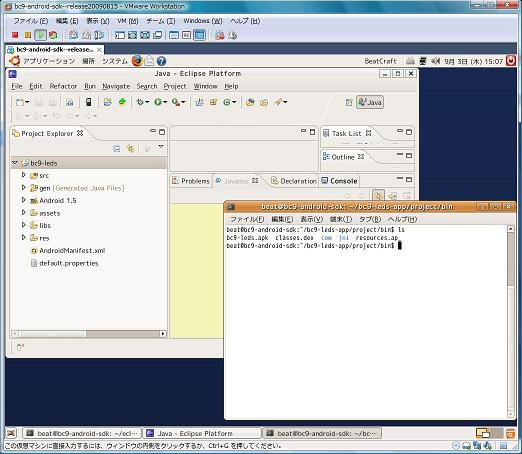This screenshot has height=454, width=522.
Task: Select the Task List view tab
Action: [x=347, y=133]
